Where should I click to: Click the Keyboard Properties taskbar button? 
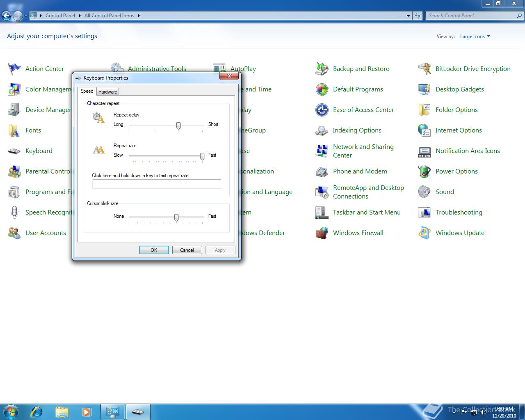(x=138, y=411)
